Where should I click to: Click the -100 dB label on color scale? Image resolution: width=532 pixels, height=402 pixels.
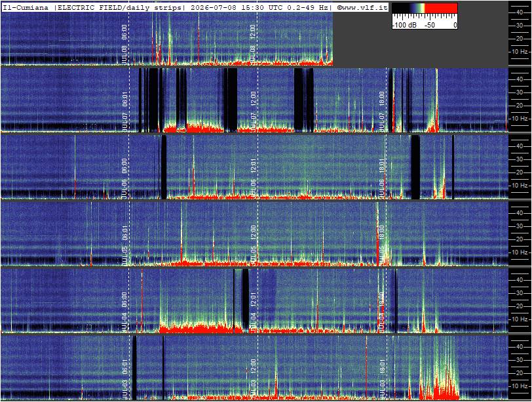pos(404,25)
